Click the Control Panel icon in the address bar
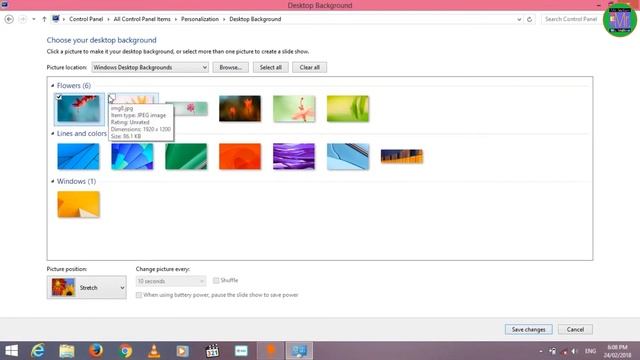Viewport: 640px width, 360px height. [56, 19]
